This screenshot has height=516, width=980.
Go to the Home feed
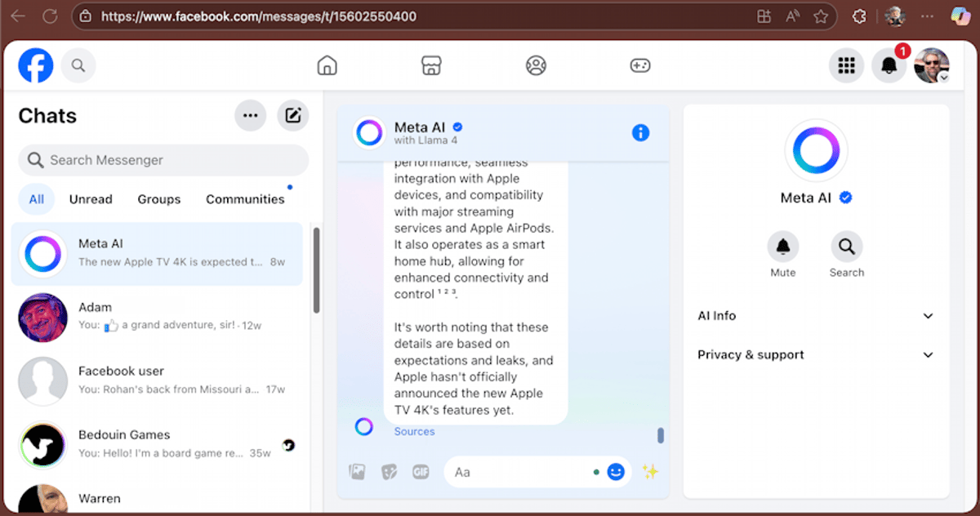[x=327, y=65]
